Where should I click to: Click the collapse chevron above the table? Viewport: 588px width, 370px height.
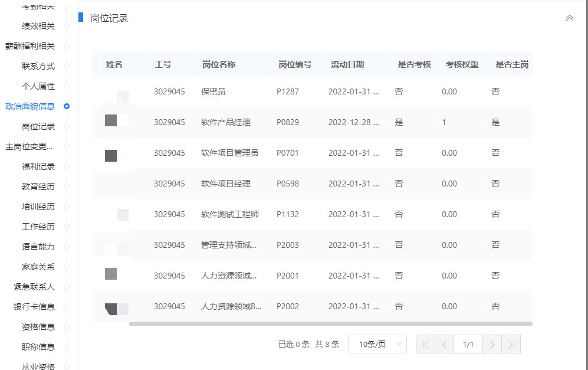569,18
